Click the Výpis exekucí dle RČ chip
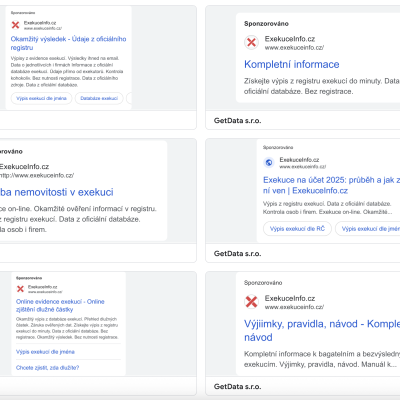Image resolution: width=400 pixels, height=400 pixels. click(x=297, y=229)
